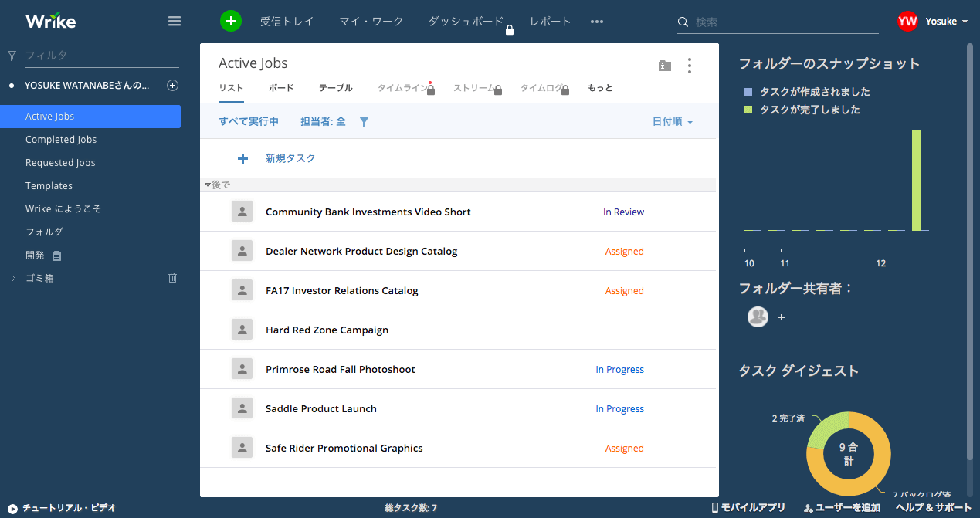Click the trash can icon beside ゴミ箱

(x=173, y=278)
